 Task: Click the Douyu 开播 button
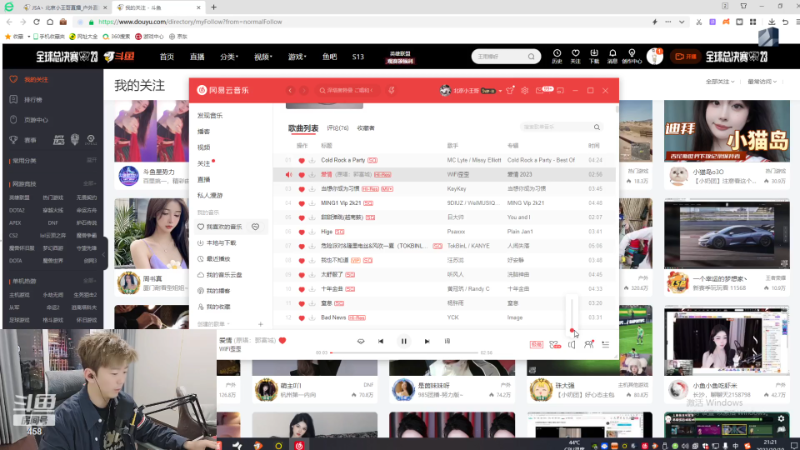point(685,57)
